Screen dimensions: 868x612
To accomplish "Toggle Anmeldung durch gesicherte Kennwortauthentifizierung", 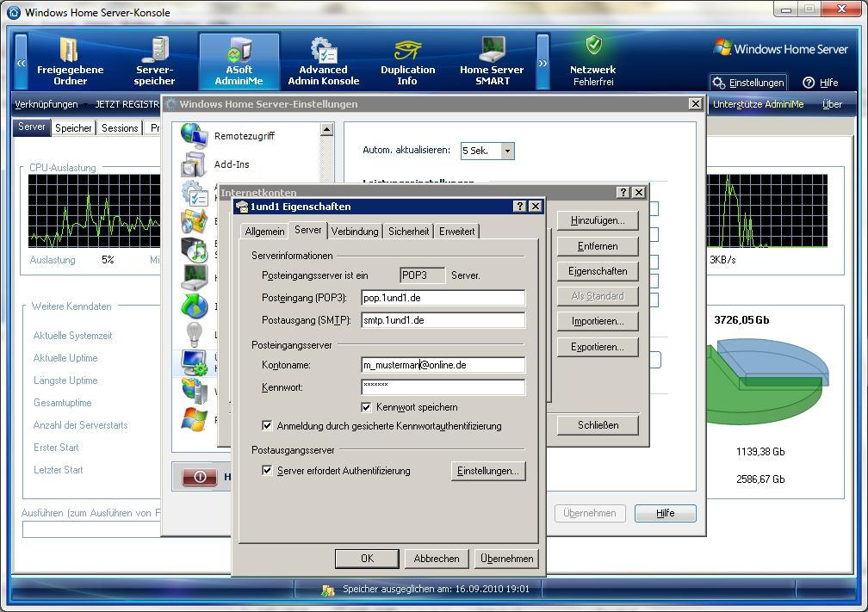I will pos(267,425).
